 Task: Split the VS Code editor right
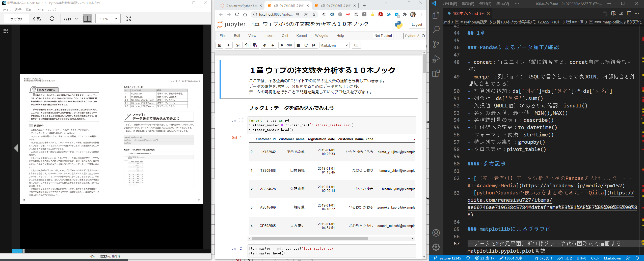pos(629,14)
